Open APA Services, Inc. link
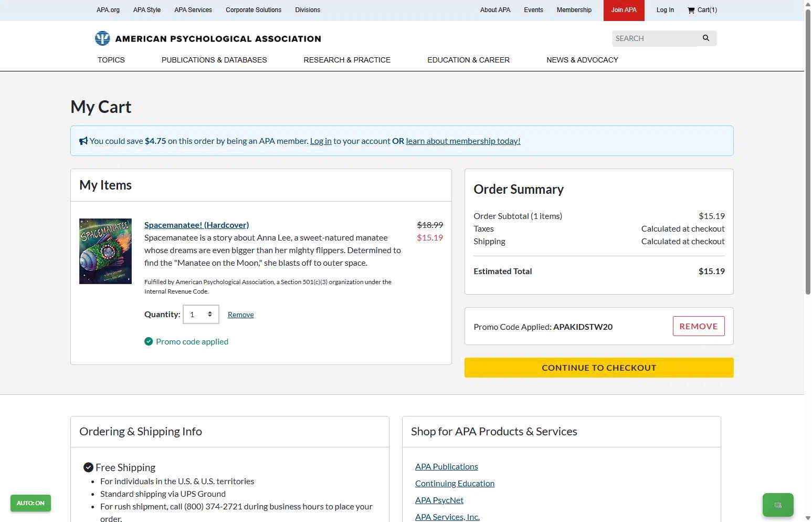The height and width of the screenshot is (522, 812). (447, 517)
